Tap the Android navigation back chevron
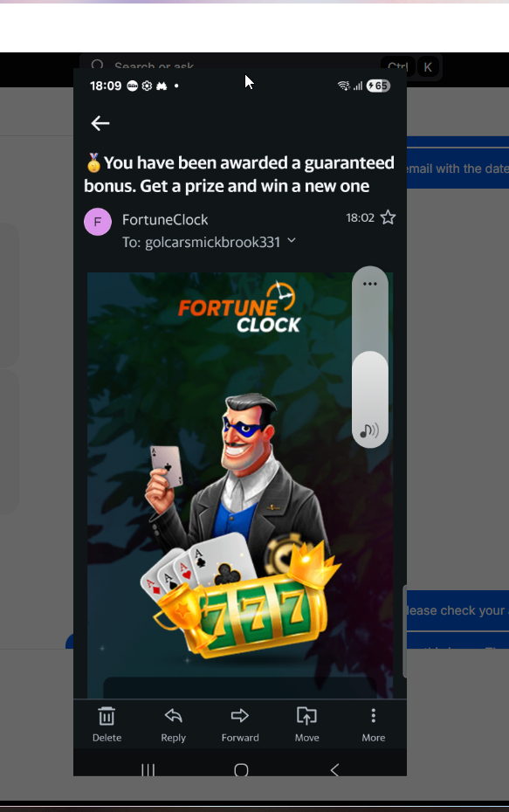This screenshot has height=812, width=509. (x=334, y=770)
